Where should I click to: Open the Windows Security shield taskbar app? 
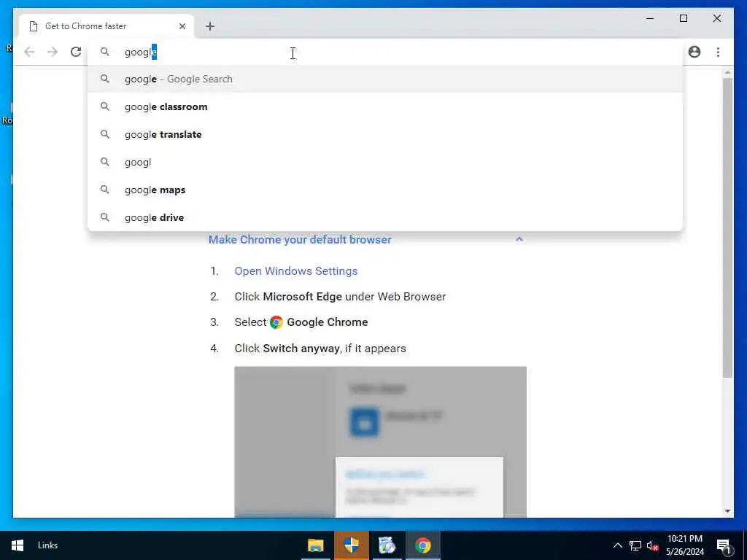(x=351, y=545)
